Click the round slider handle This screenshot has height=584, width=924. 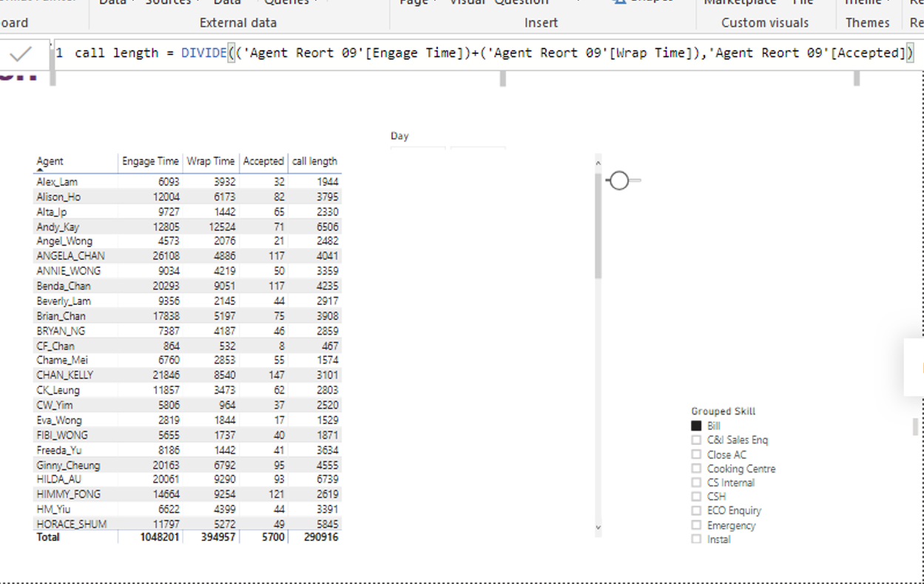619,180
